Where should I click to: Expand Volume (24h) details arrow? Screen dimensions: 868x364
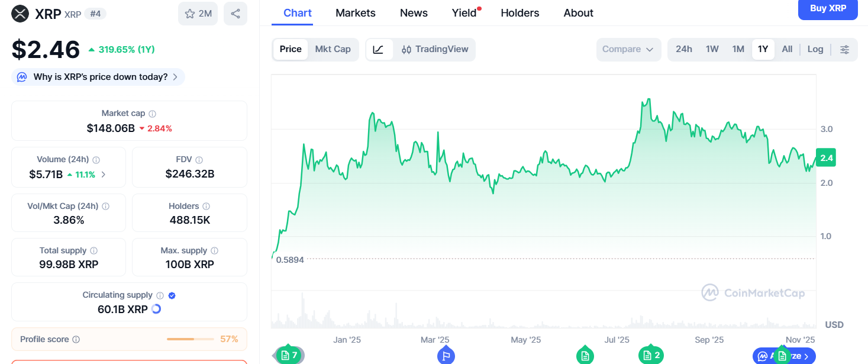pyautogui.click(x=104, y=175)
